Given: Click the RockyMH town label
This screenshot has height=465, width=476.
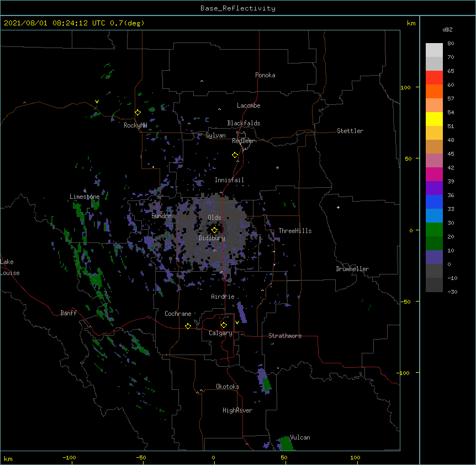Looking at the screenshot, I should 135,125.
